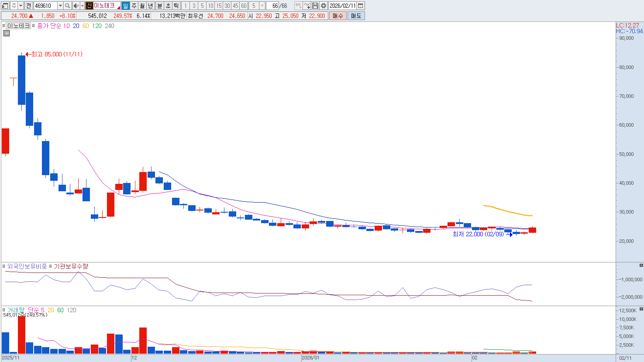Viewport: 644px width, 362px height.
Task: Select the 분 minute chart period
Action: [159, 6]
